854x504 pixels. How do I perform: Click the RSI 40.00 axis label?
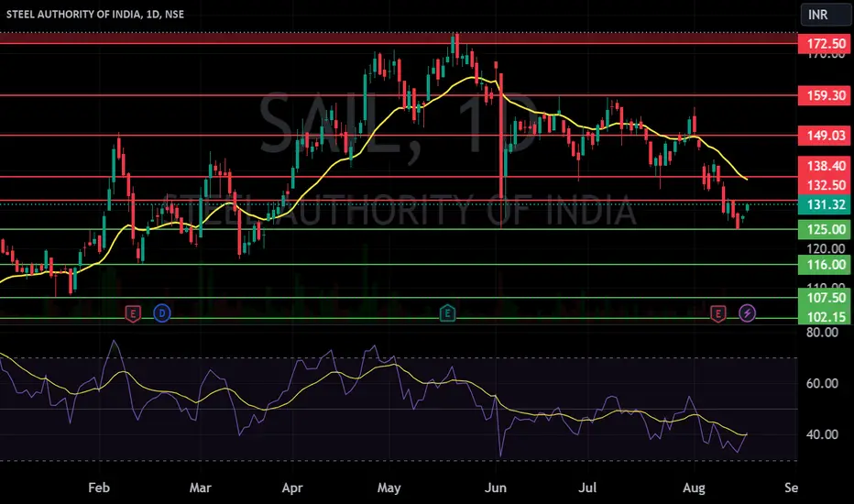tap(823, 434)
